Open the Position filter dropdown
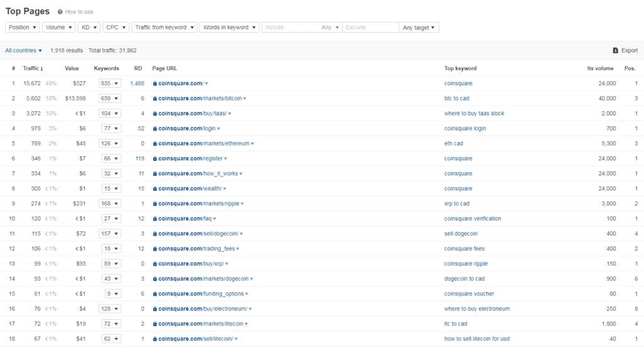 click(23, 28)
